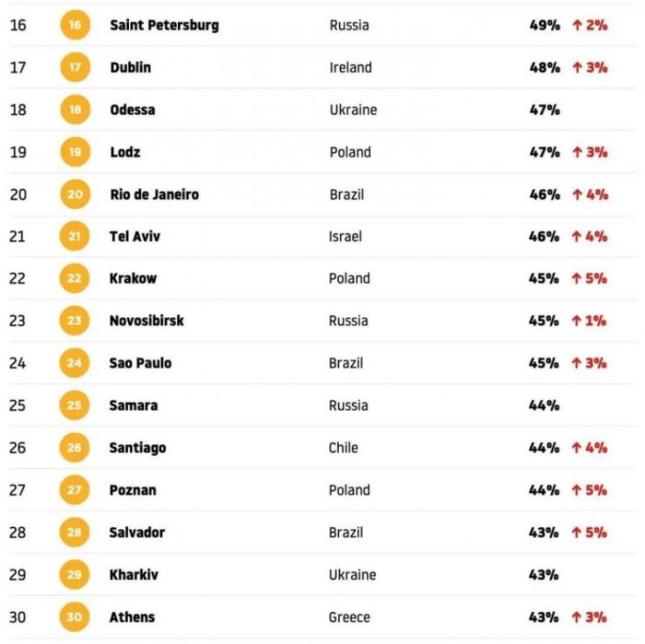
Task: Click the yellow rank 22 badge
Action: [75, 278]
